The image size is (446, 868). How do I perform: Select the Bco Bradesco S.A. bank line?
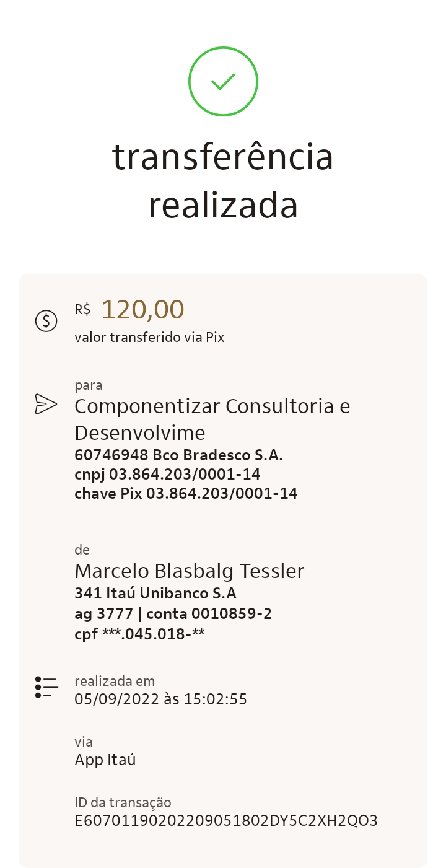tap(178, 455)
